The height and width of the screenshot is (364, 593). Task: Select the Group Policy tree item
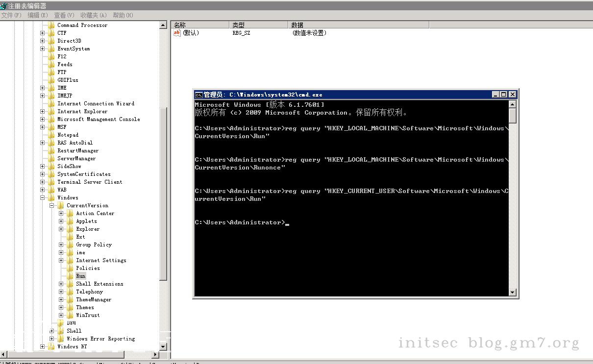tap(94, 244)
